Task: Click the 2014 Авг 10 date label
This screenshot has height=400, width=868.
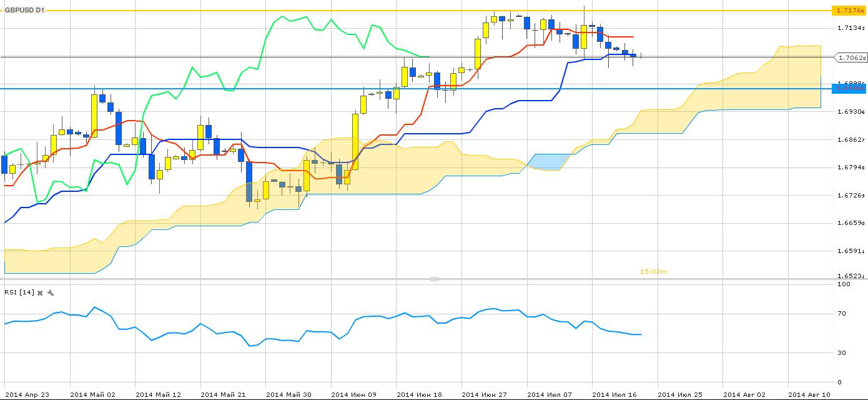Action: tap(810, 394)
